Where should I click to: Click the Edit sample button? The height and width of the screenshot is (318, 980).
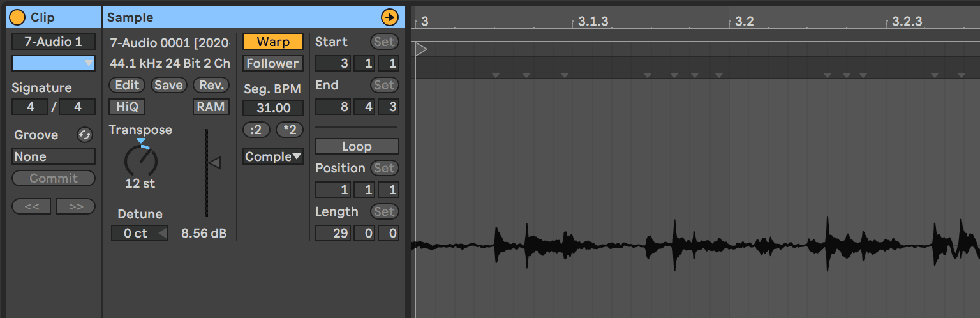click(x=127, y=85)
